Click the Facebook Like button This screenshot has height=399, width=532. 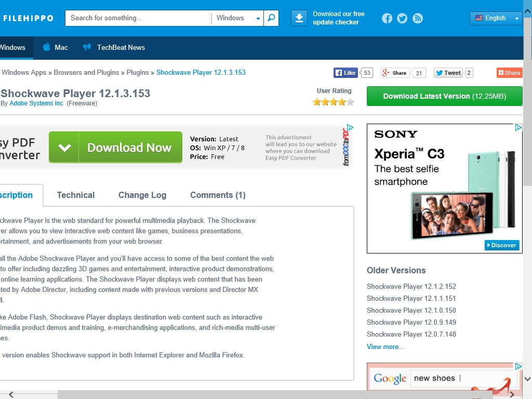pos(345,73)
